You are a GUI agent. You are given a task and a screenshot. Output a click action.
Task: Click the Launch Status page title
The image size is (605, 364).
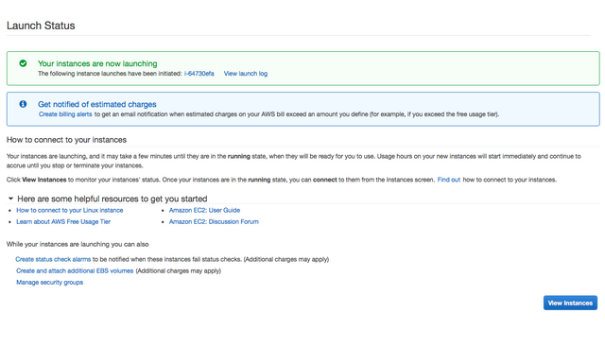click(41, 26)
